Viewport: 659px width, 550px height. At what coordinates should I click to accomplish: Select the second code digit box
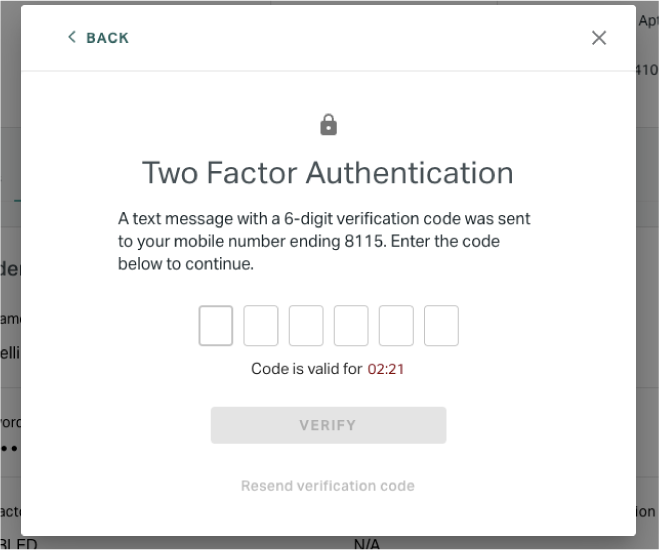tap(261, 326)
